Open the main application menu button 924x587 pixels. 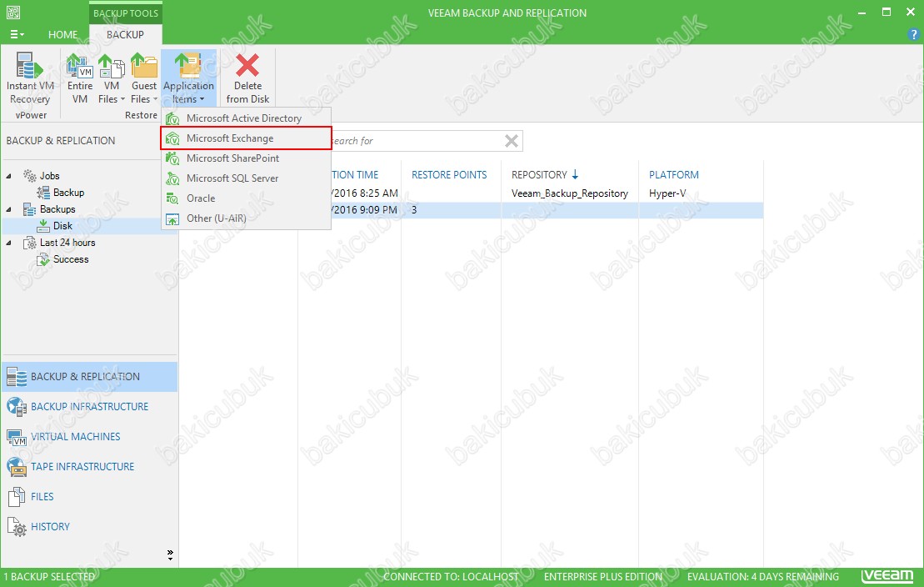click(x=17, y=35)
